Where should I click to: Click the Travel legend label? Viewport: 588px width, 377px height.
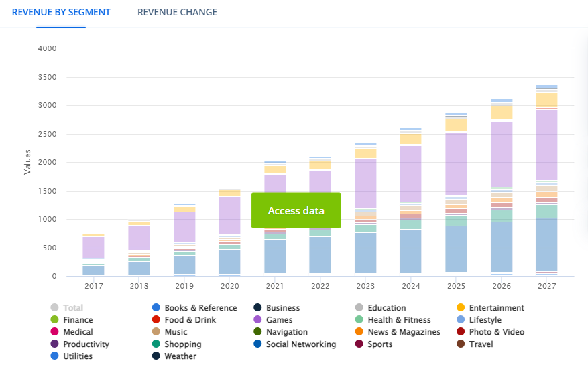click(481, 344)
